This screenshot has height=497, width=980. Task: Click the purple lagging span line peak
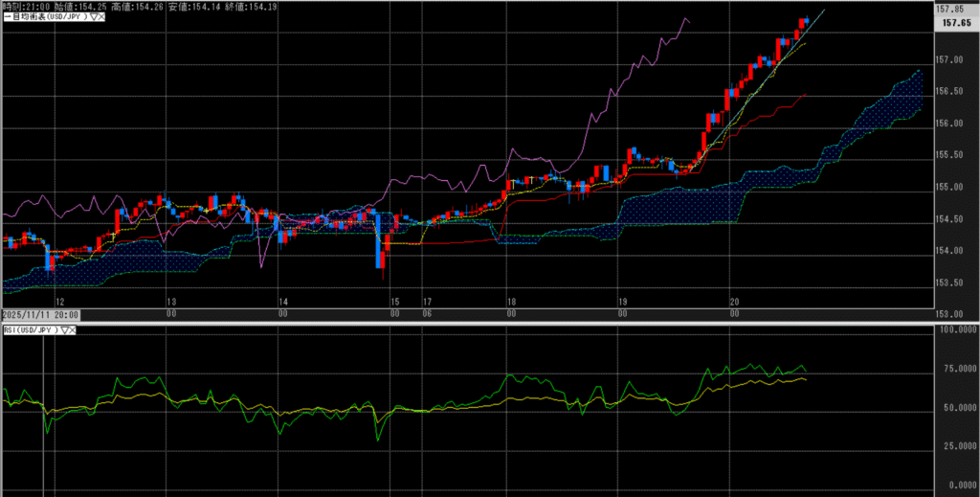(x=683, y=20)
